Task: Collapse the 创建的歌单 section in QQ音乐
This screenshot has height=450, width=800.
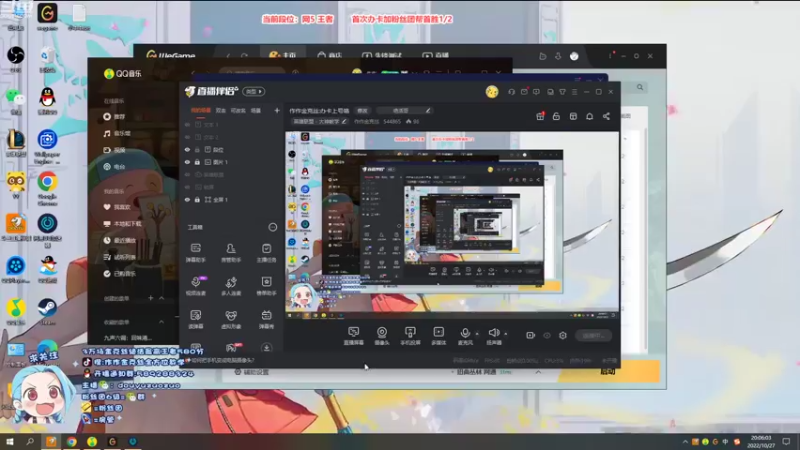Action: pos(161,298)
